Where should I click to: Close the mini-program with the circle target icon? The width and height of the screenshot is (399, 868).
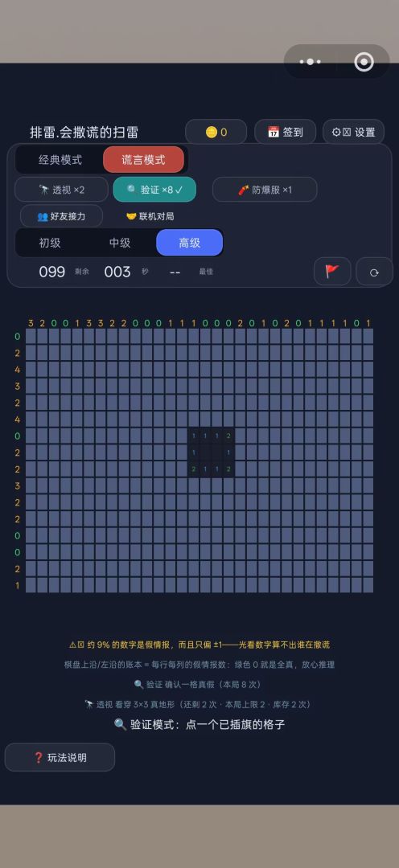tap(364, 62)
